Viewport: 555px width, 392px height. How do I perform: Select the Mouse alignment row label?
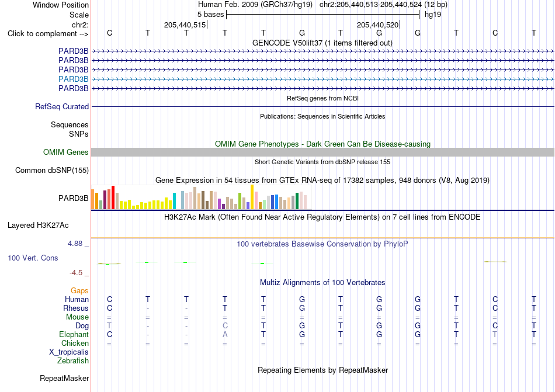(x=77, y=317)
